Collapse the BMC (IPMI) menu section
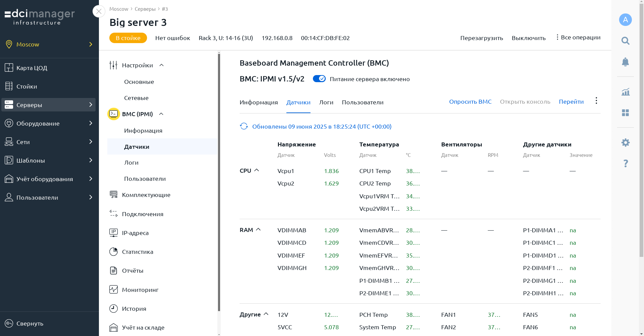Viewport: 644px width, 336px height. pyautogui.click(x=161, y=114)
